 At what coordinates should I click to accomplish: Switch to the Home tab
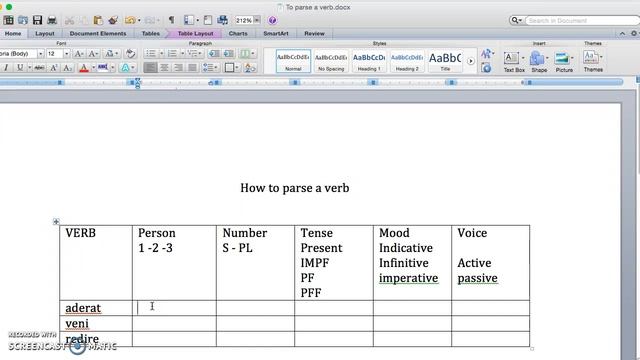(13, 33)
